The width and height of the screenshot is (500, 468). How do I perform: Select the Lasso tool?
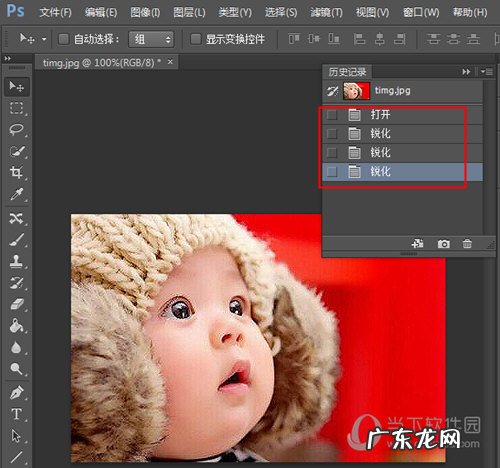[x=17, y=130]
